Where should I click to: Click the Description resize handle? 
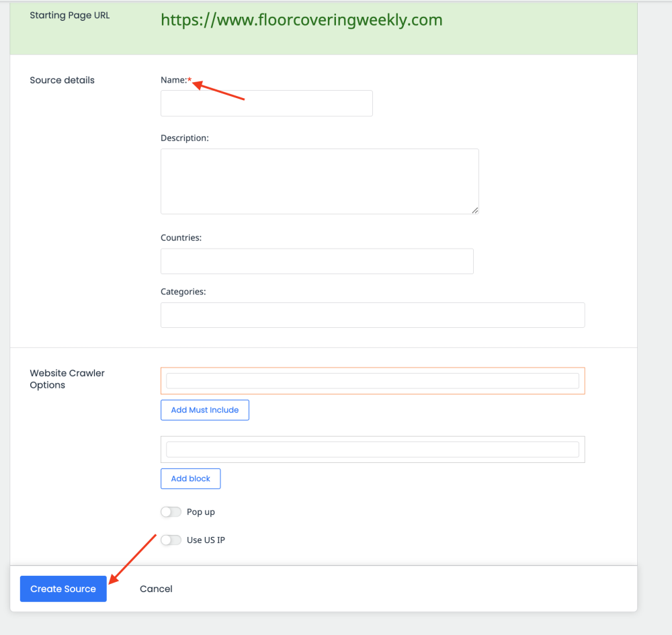(x=475, y=210)
